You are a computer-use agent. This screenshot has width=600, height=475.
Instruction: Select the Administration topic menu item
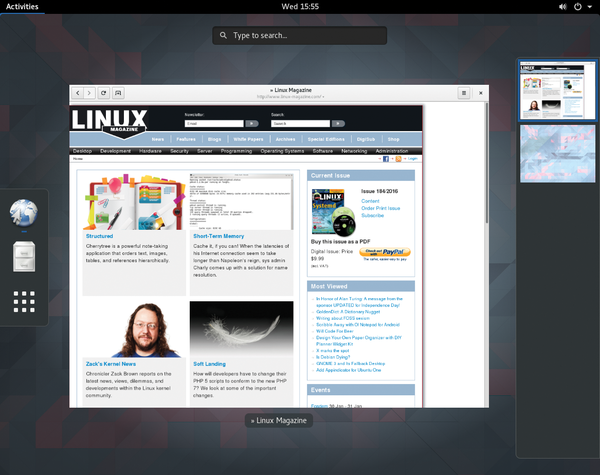(392, 151)
